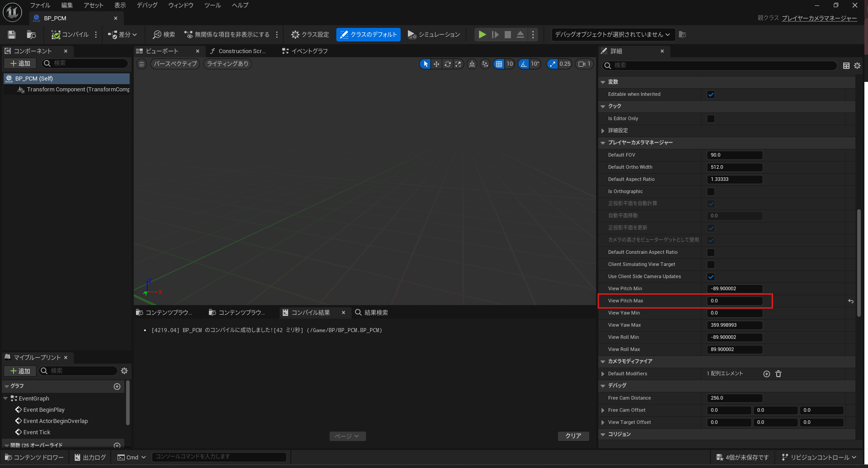
Task: Open details panel settings gear
Action: click(x=857, y=66)
